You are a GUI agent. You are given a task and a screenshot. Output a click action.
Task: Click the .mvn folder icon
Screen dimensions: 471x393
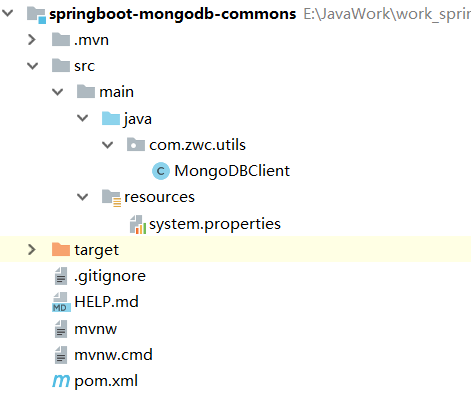61,40
